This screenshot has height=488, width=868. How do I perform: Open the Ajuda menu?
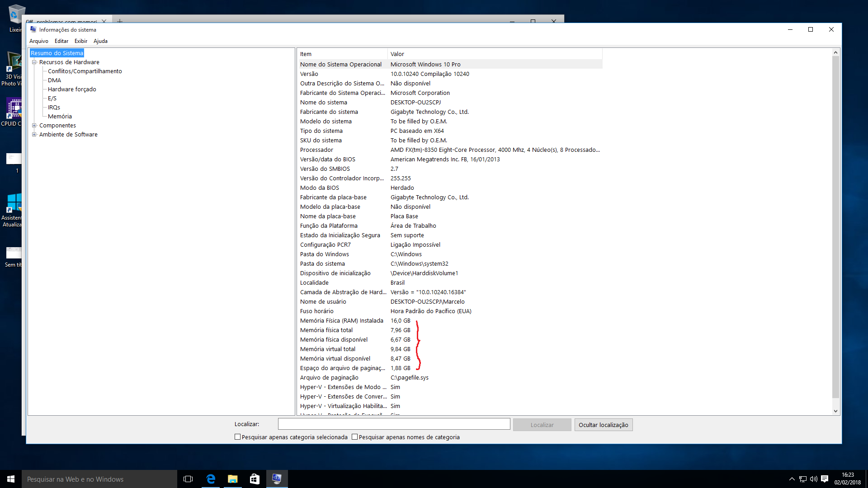100,41
